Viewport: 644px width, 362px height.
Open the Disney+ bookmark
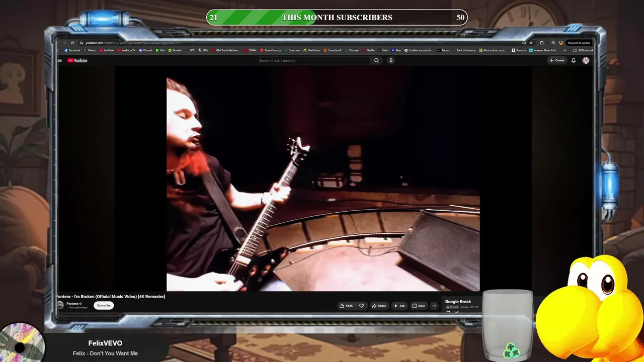(352, 50)
